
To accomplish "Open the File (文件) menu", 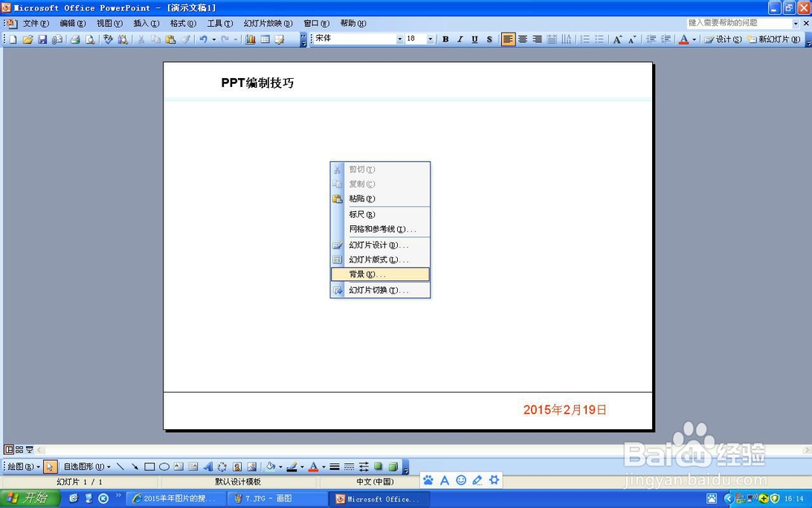I will pos(35,24).
